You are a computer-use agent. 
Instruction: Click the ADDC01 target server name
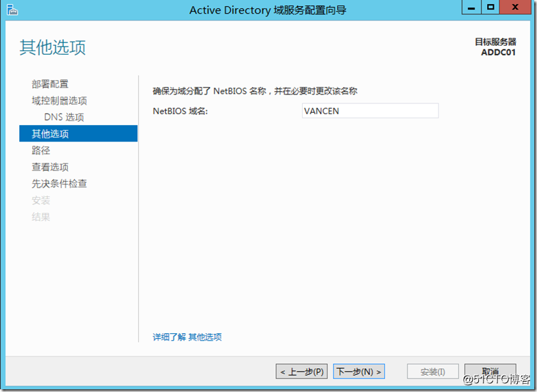(x=499, y=52)
